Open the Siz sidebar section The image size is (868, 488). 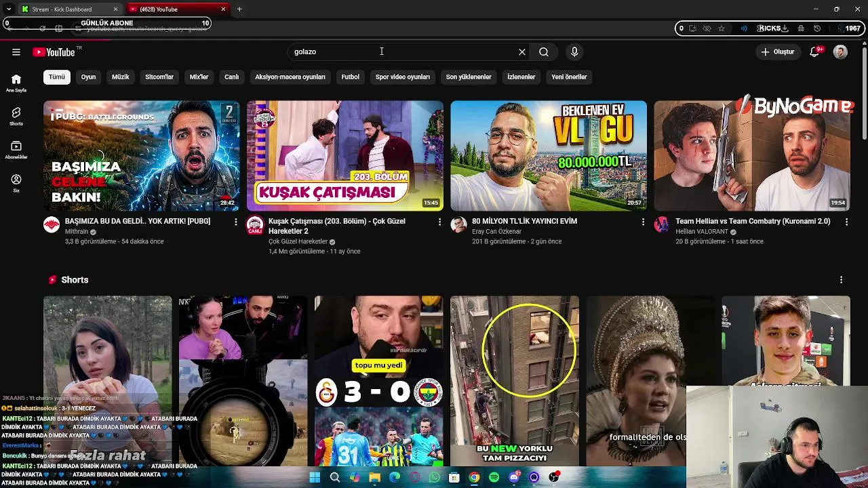[16, 183]
